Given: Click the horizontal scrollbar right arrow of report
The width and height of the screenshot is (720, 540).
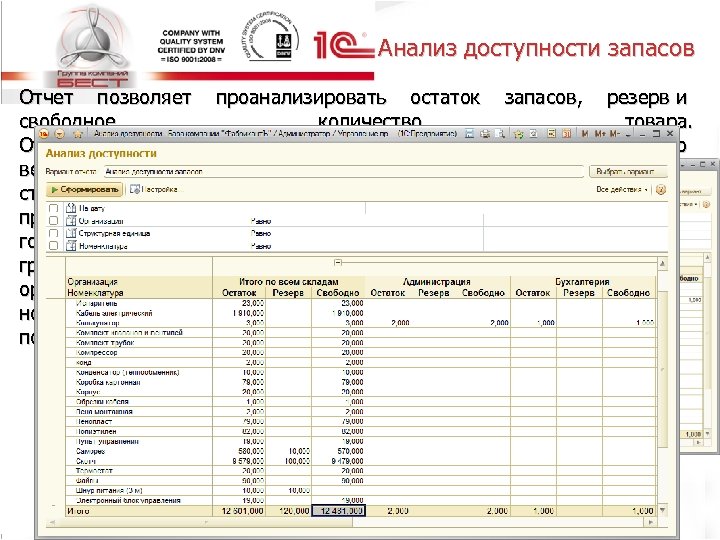Looking at the screenshot, I should pyautogui.click(x=651, y=522).
